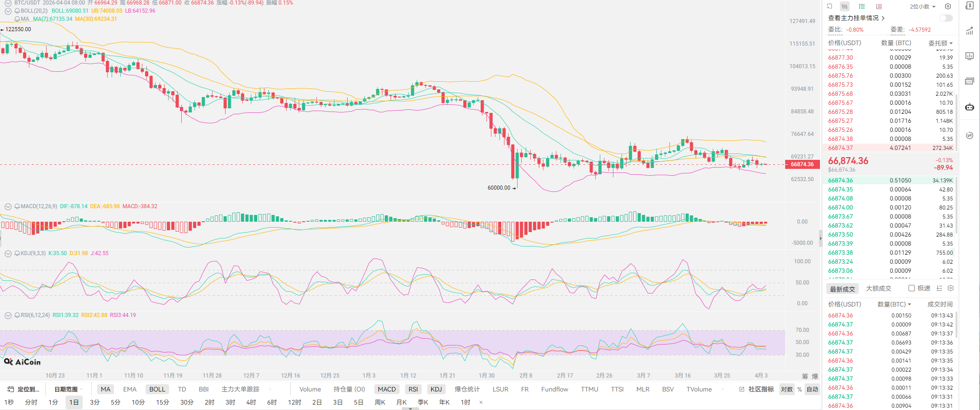Click the swap arrows icon in sidebar
Image resolution: width=980 pixels, height=410 pixels.
(x=970, y=135)
